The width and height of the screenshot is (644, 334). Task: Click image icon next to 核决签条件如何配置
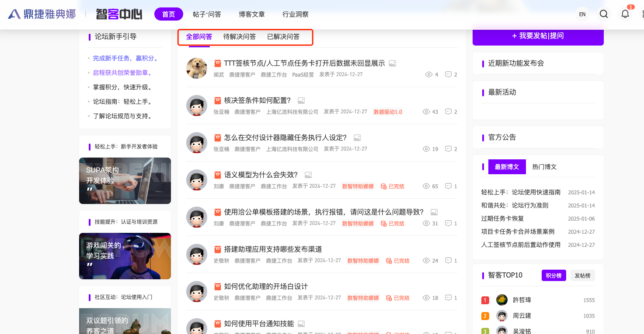[301, 101]
